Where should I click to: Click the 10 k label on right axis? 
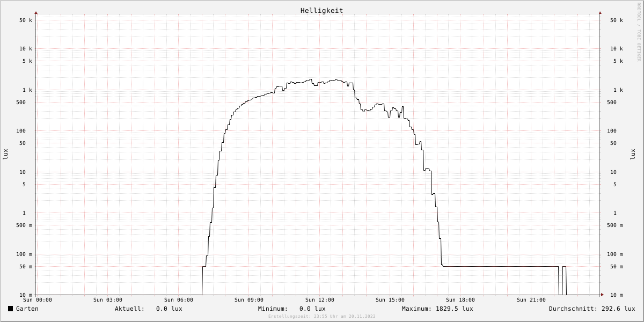(617, 49)
